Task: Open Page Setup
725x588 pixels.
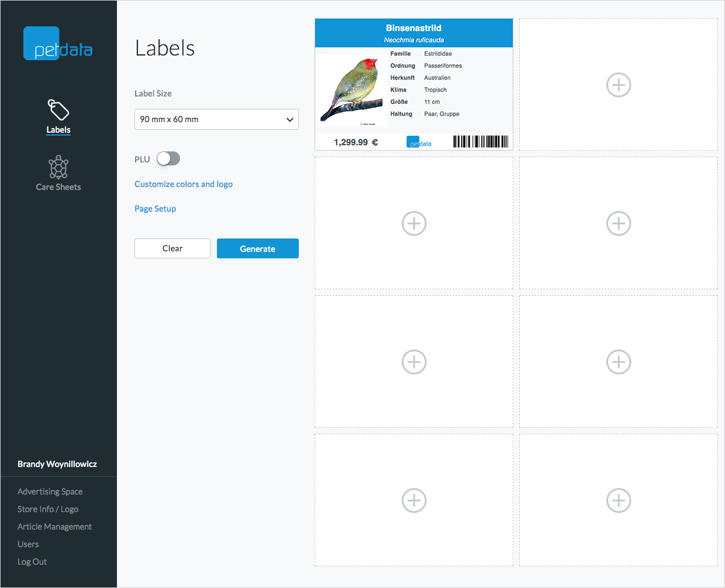Action: pos(155,208)
